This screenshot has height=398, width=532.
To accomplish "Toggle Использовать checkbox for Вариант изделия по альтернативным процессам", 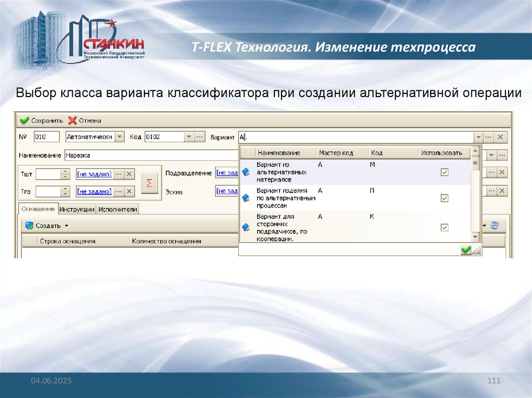I will (x=445, y=198).
